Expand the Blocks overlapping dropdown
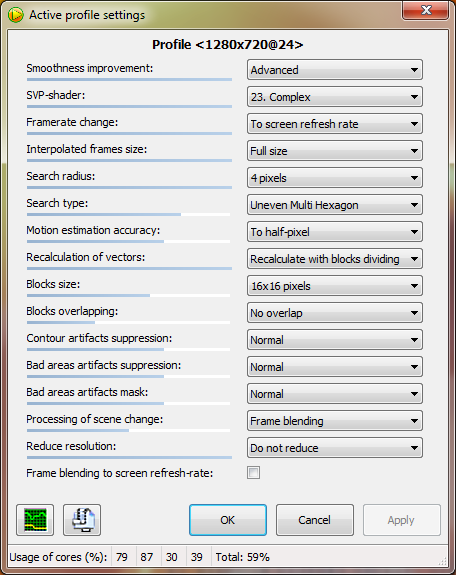 point(335,313)
